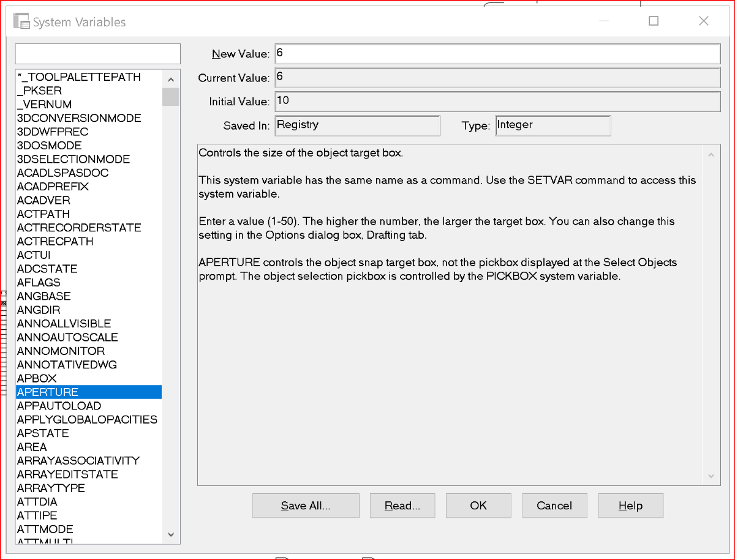Click the description pane scroll up arrow
The height and width of the screenshot is (560, 735).
(x=710, y=155)
